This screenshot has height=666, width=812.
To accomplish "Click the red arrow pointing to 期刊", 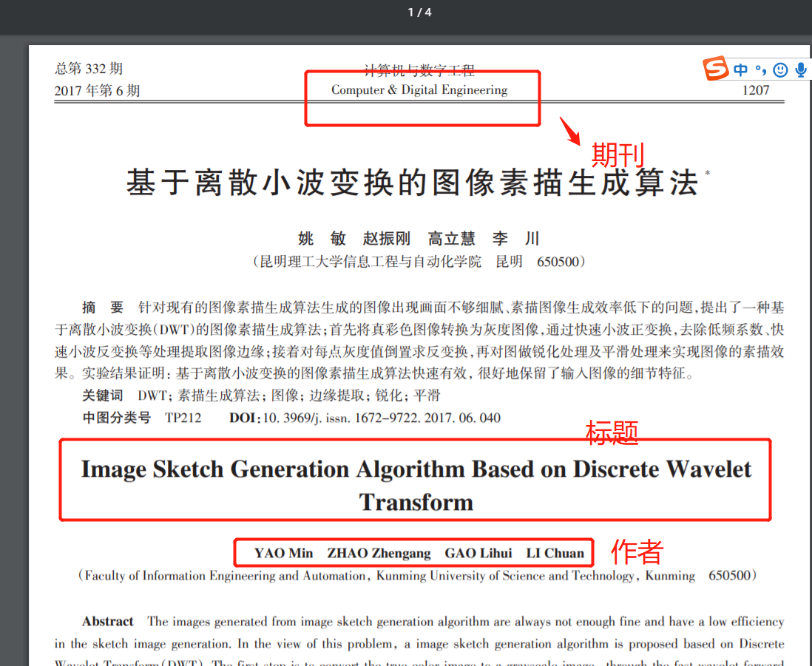I will pos(569,131).
